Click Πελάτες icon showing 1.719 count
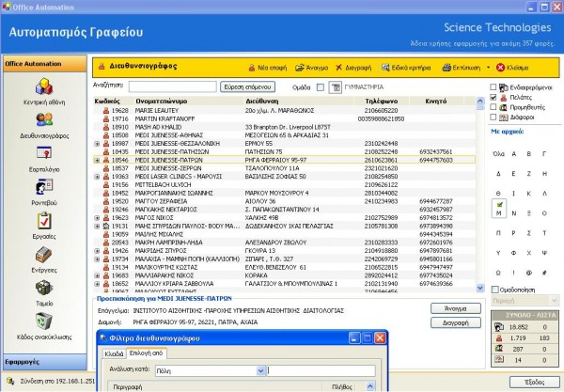Screen dimensions: 564x392 499,338
